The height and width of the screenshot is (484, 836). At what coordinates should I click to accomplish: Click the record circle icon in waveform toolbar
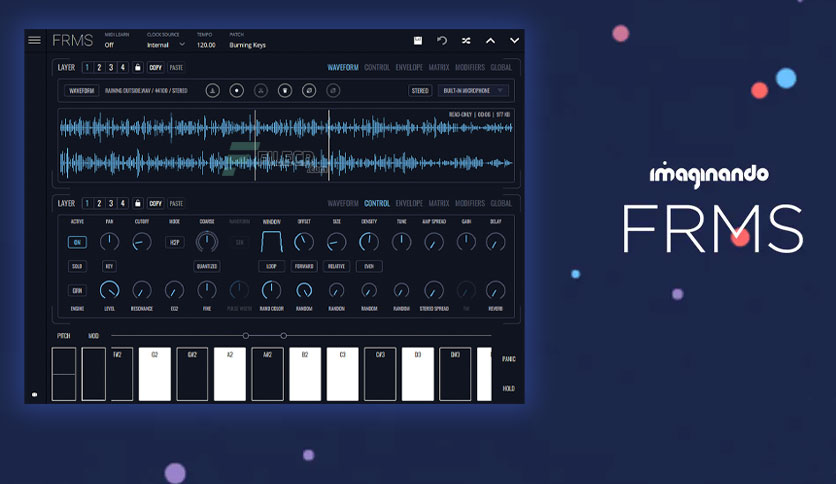tap(237, 91)
